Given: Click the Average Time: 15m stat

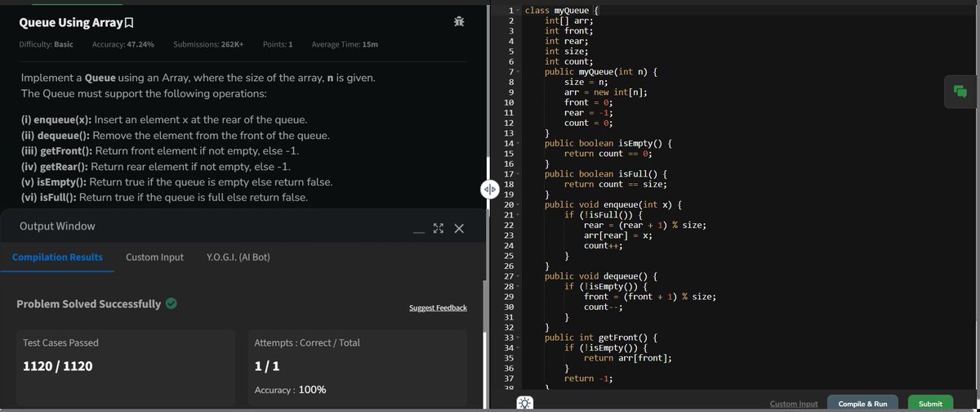Looking at the screenshot, I should coord(345,43).
